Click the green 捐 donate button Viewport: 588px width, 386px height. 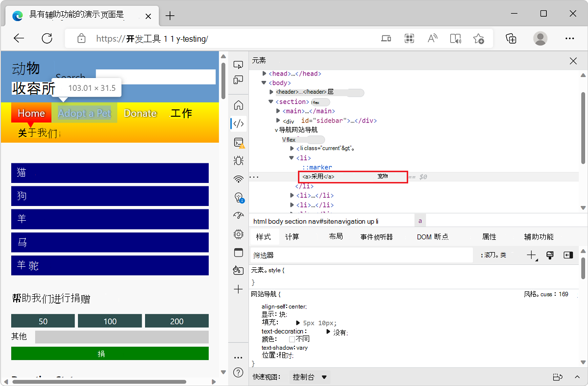pos(110,353)
